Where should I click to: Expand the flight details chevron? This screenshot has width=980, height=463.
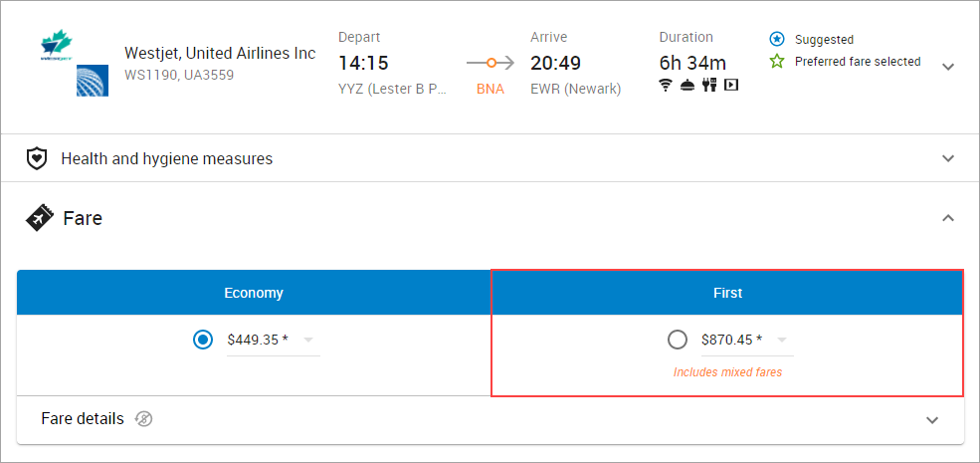click(x=948, y=67)
